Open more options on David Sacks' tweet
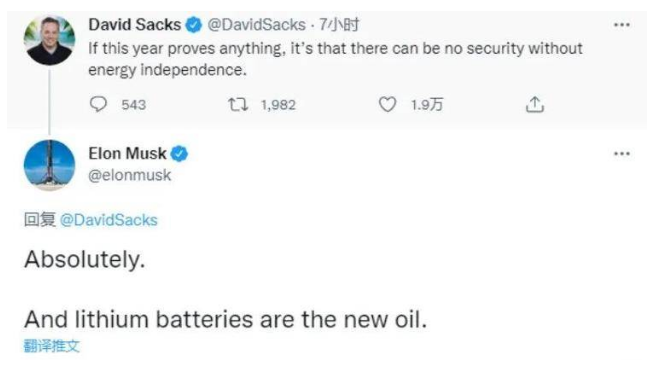This screenshot has height=384, width=647. tap(621, 25)
